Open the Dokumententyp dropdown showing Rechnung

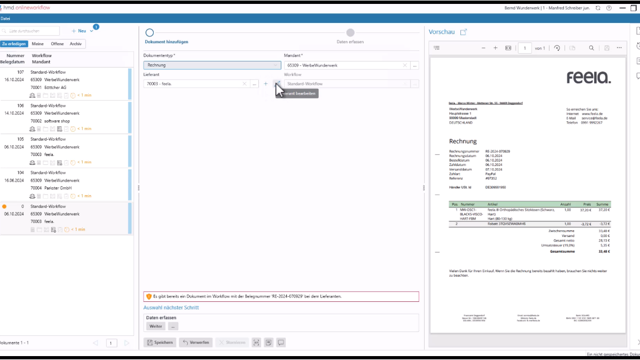[x=212, y=65]
